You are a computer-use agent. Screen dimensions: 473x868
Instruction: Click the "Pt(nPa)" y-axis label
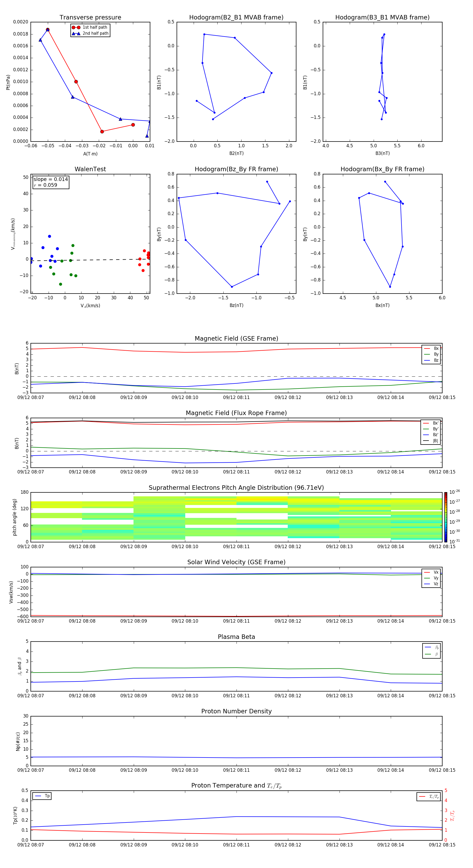pos(8,82)
